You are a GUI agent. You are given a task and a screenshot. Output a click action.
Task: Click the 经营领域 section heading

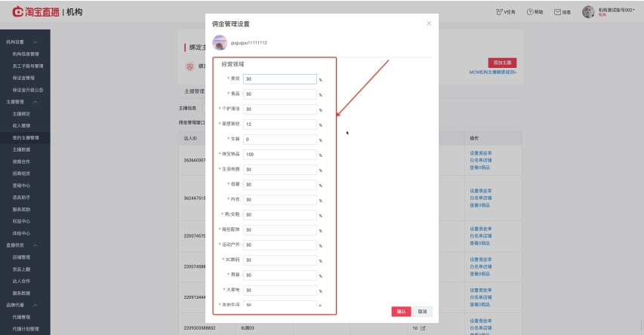click(x=233, y=64)
